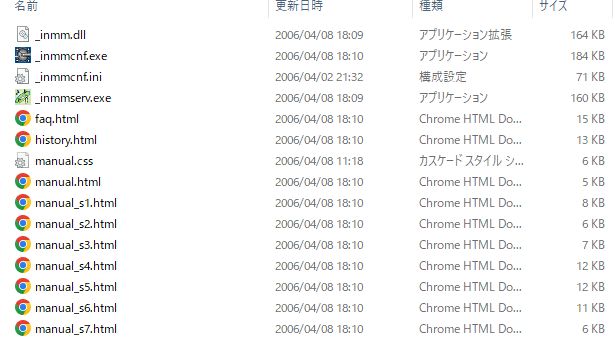Click the _inmmserv.exe application icon
This screenshot has height=362, width=615.
[x=23, y=97]
